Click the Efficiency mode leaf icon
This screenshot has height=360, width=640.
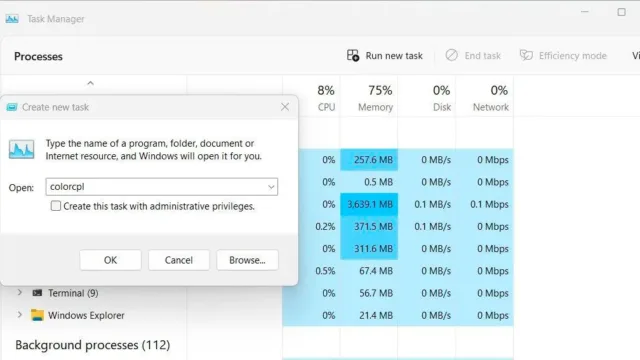526,55
